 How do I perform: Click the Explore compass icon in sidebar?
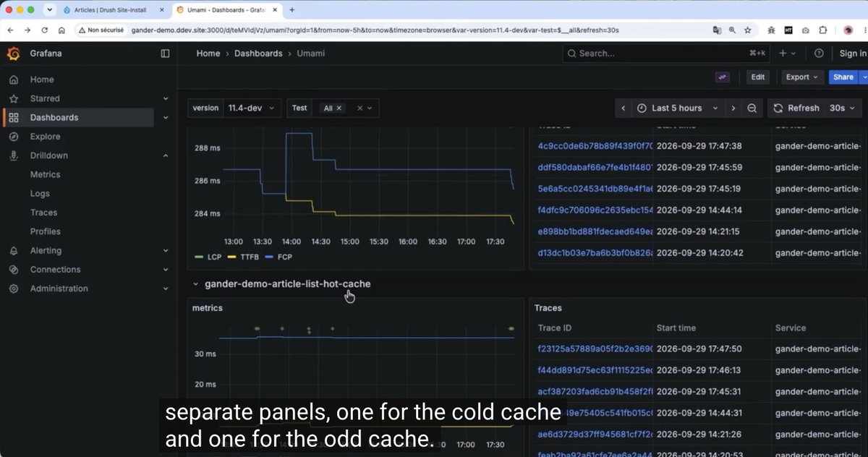click(x=14, y=137)
